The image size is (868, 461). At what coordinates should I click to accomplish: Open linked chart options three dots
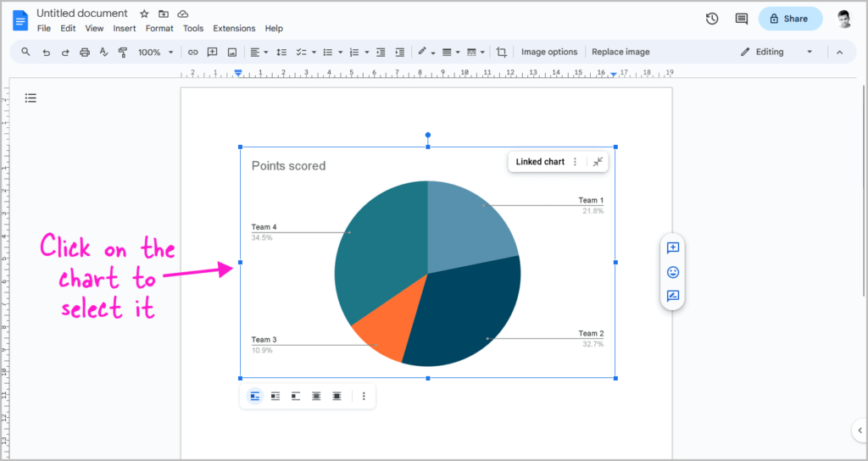coord(575,162)
